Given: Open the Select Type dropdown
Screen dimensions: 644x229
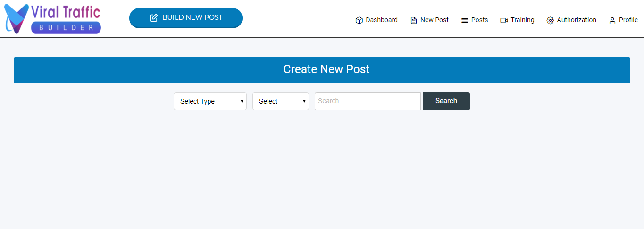Looking at the screenshot, I should pyautogui.click(x=210, y=101).
